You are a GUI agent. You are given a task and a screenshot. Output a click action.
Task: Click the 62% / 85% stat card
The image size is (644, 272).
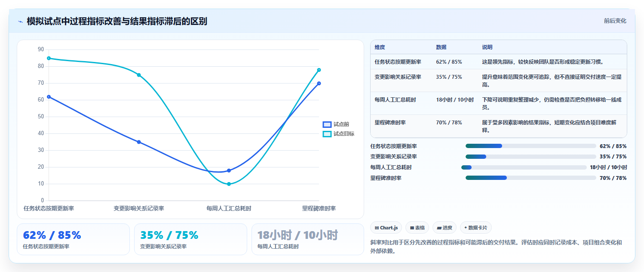73,239
